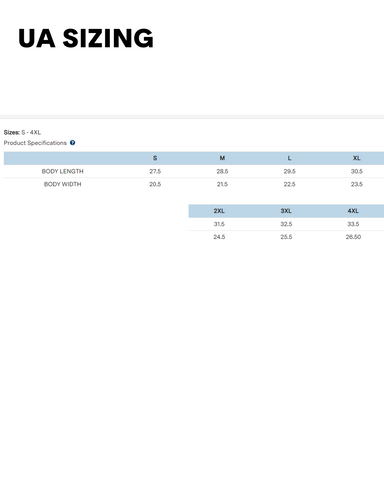
Task: Select the S size column header
Action: (x=155, y=158)
